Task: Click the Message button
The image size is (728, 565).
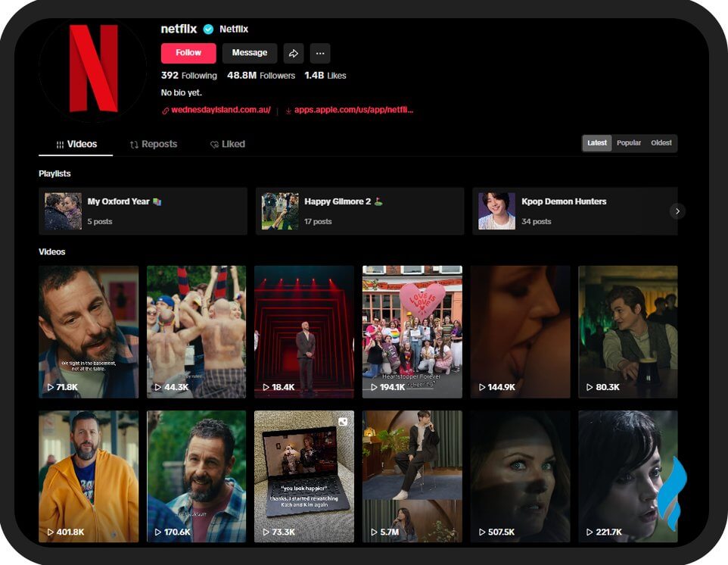Action: click(x=250, y=53)
